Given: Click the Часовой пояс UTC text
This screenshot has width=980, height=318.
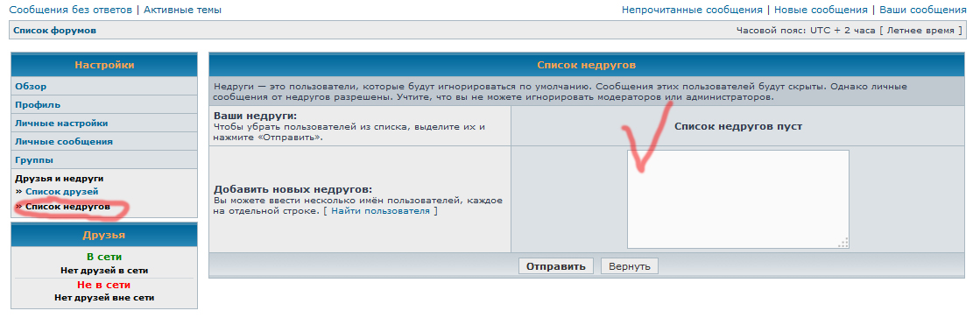Looking at the screenshot, I should [x=850, y=31].
